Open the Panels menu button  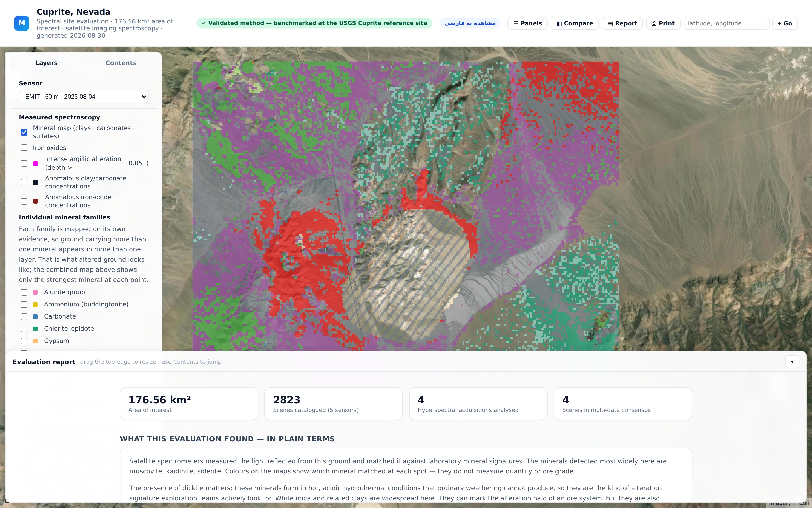coord(528,24)
